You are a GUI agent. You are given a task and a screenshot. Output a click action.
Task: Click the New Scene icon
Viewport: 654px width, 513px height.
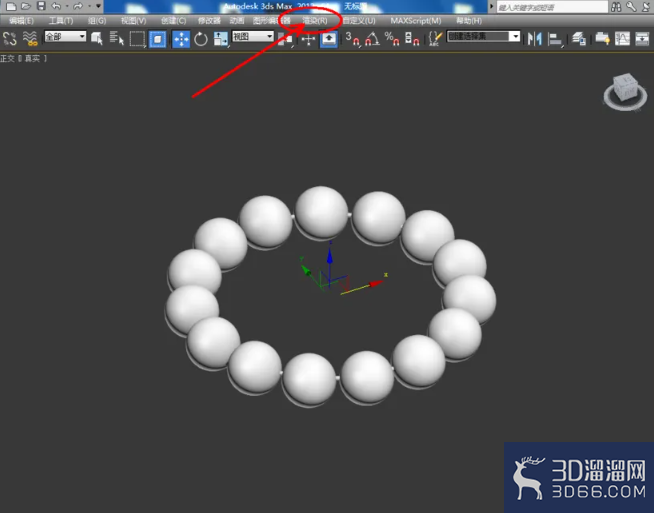click(x=11, y=6)
